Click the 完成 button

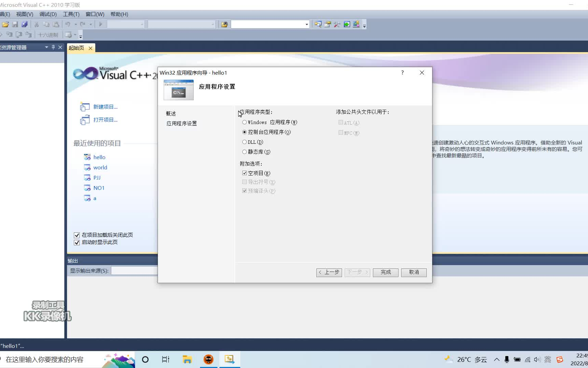(386, 272)
